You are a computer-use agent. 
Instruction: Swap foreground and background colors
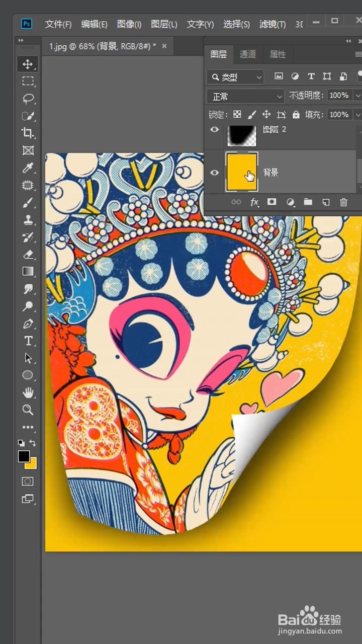click(x=33, y=443)
